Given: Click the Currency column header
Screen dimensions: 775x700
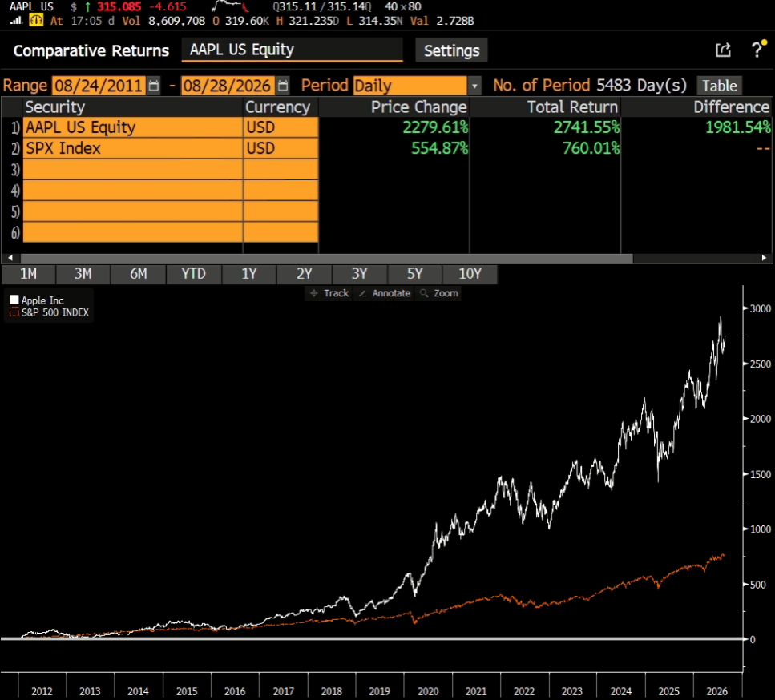Looking at the screenshot, I should point(280,107).
